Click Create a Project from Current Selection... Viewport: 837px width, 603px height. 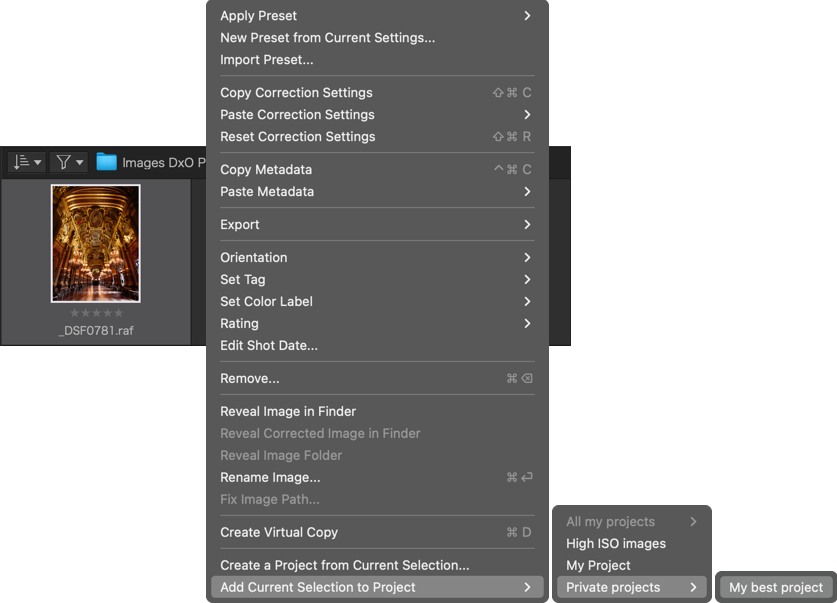pyautogui.click(x=377, y=565)
